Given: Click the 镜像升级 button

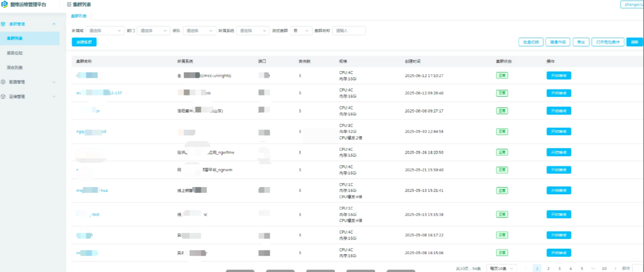Looking at the screenshot, I should 558,42.
